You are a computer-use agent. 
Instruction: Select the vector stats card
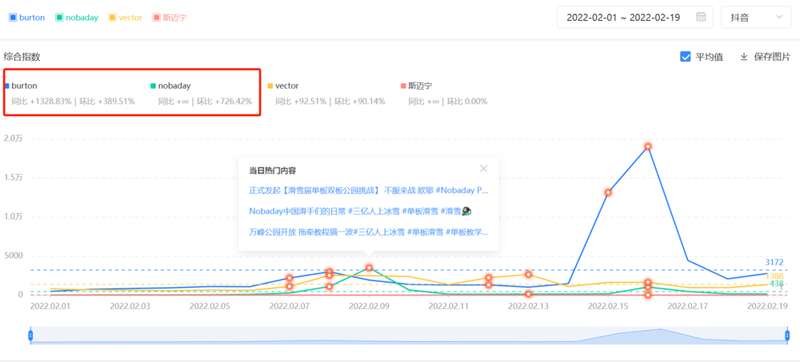click(327, 93)
